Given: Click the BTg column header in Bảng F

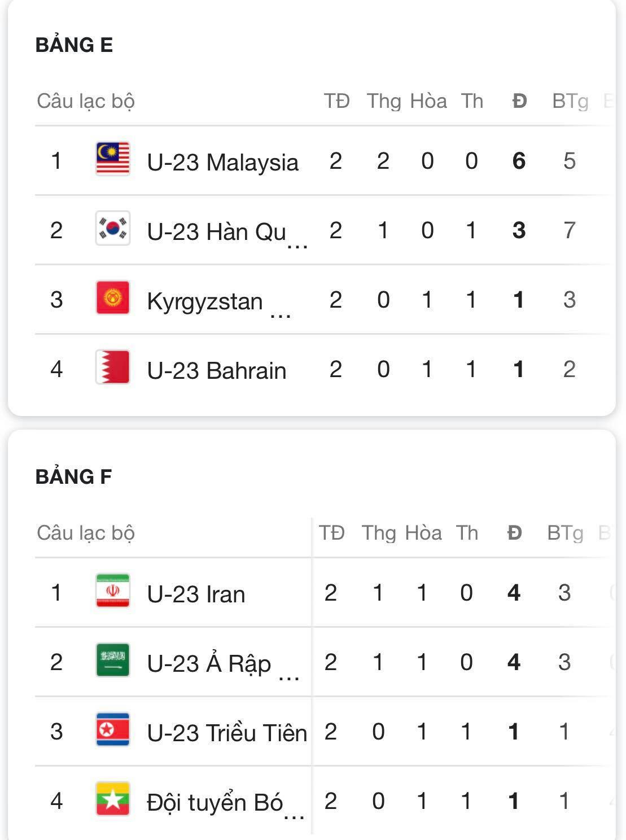Looking at the screenshot, I should (565, 533).
